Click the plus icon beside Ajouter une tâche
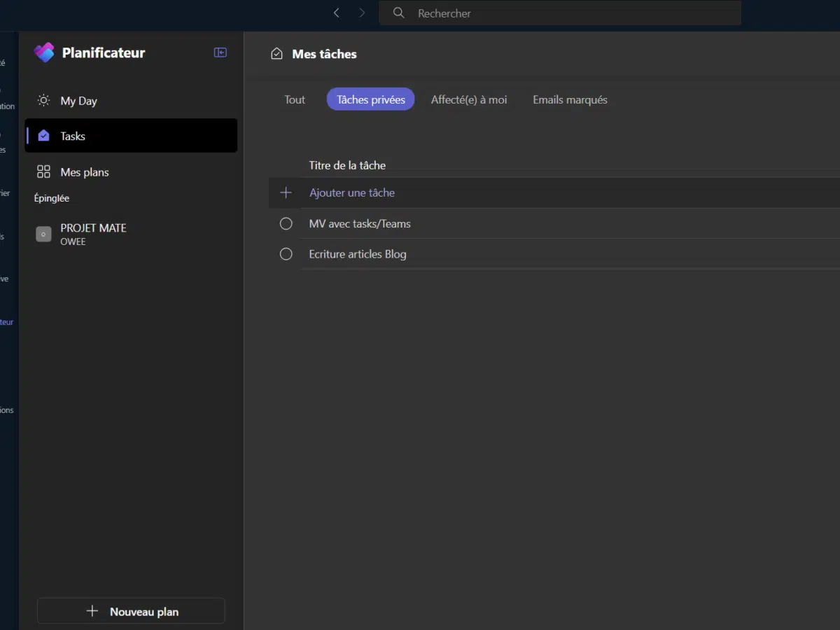 [x=286, y=192]
